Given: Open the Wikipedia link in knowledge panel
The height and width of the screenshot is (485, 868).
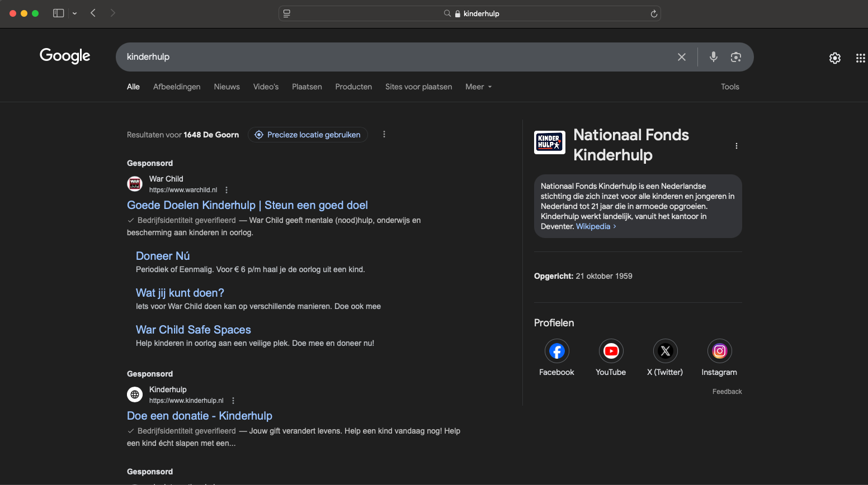Looking at the screenshot, I should 593,226.
